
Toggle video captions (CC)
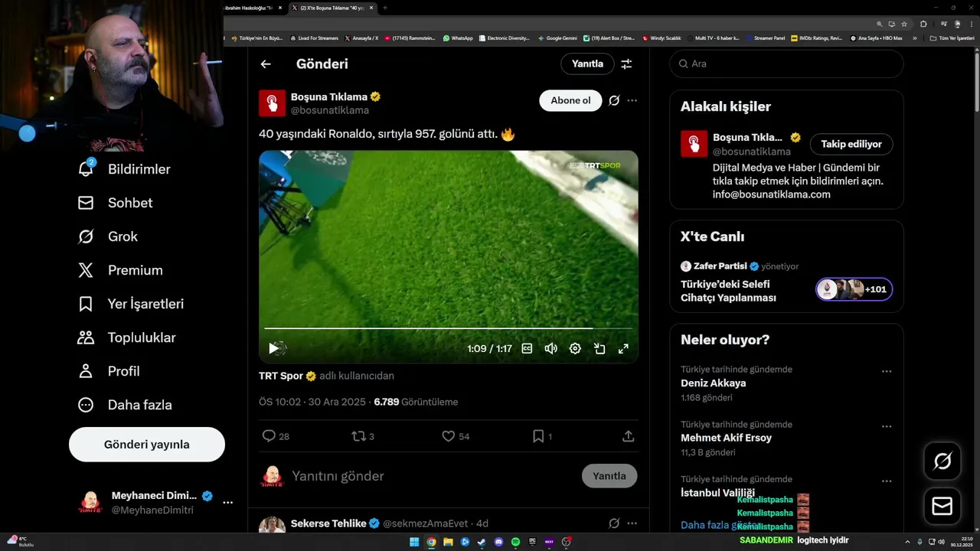[x=527, y=349]
